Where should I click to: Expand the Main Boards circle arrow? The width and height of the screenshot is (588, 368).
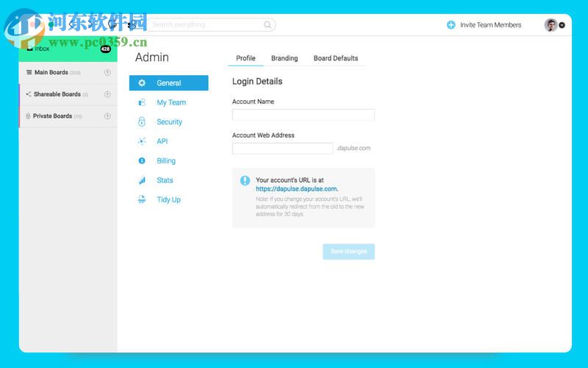click(107, 72)
